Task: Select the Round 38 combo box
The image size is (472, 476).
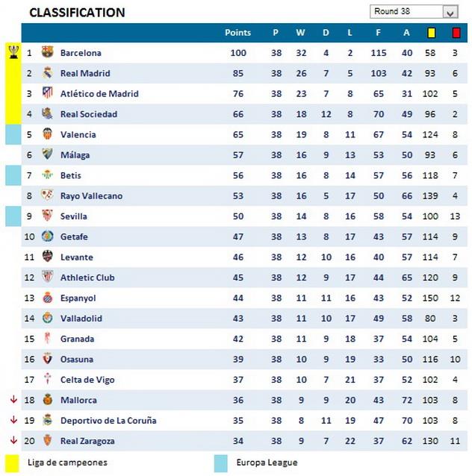Action: tap(406, 12)
